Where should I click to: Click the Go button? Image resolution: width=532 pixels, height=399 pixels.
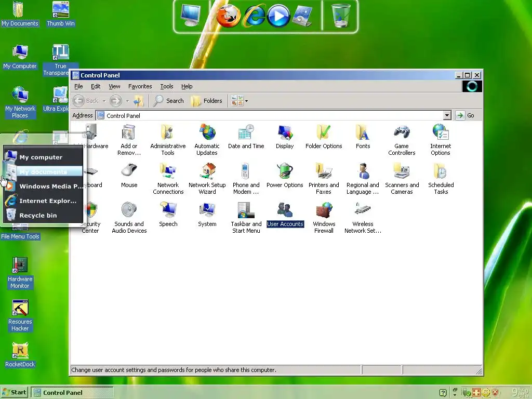[465, 115]
